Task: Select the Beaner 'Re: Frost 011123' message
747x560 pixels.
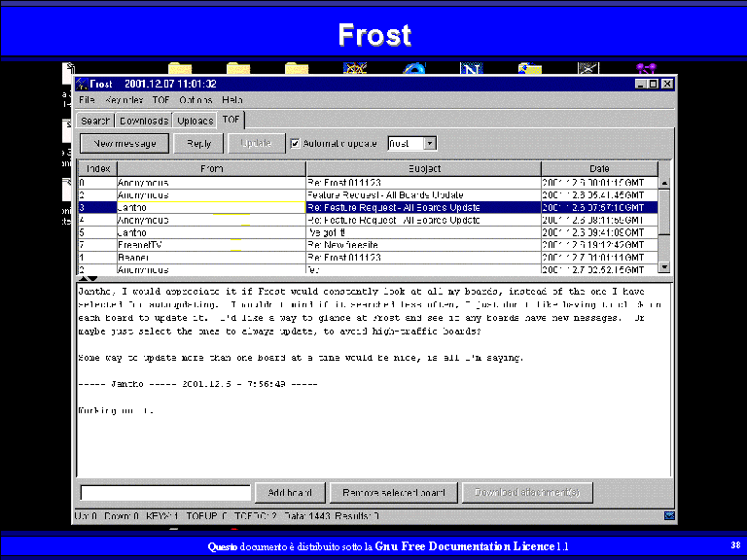Action: (x=368, y=257)
